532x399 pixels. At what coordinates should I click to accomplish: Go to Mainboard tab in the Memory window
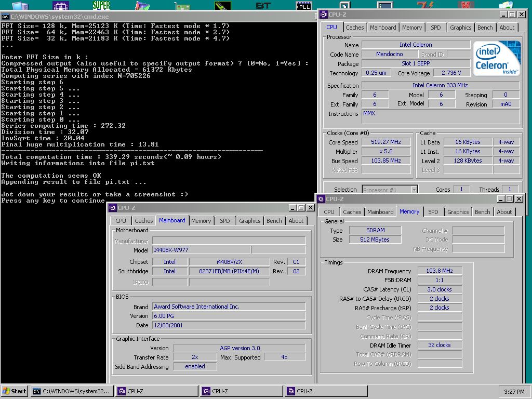click(x=380, y=212)
